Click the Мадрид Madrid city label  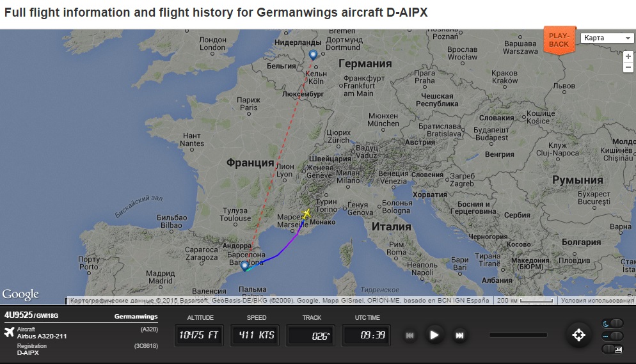click(x=160, y=277)
